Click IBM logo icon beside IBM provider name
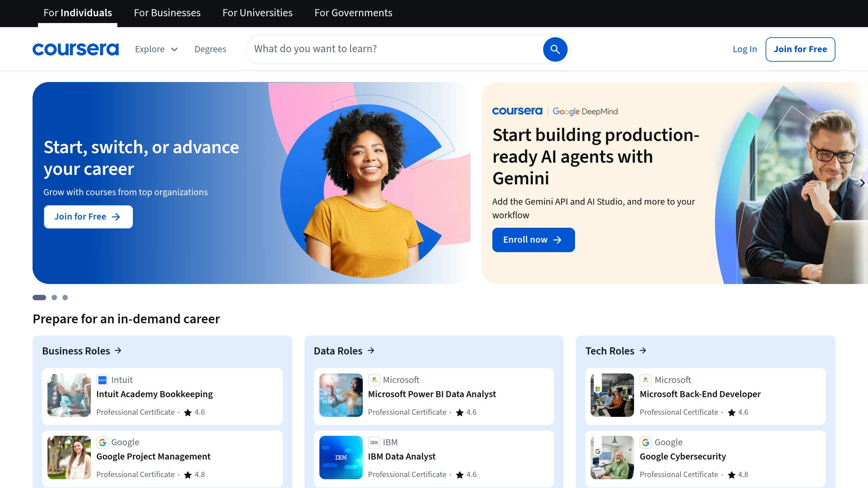868x488 pixels. click(x=374, y=442)
